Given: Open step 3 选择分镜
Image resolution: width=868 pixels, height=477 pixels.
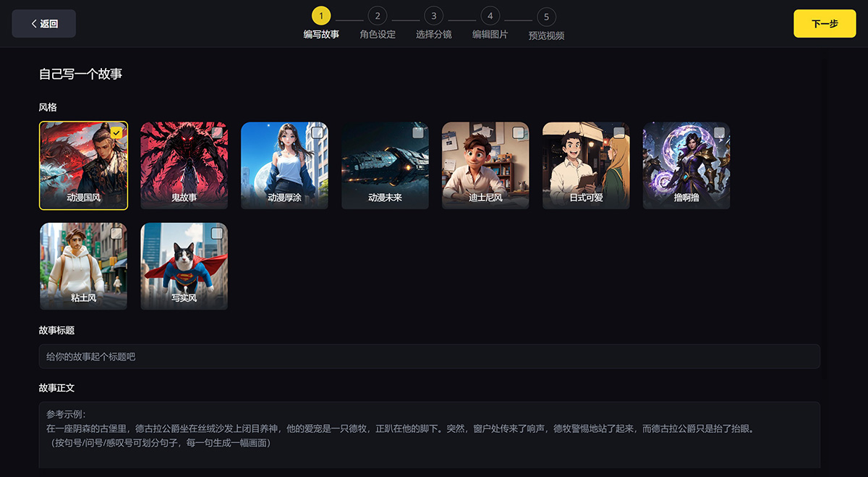Looking at the screenshot, I should [433, 14].
